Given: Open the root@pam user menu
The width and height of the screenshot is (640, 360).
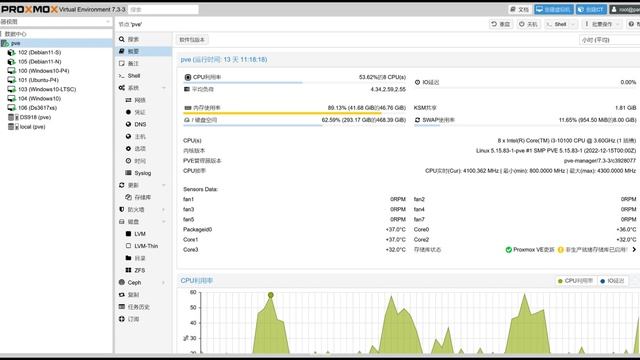Looking at the screenshot, I should coord(624,9).
